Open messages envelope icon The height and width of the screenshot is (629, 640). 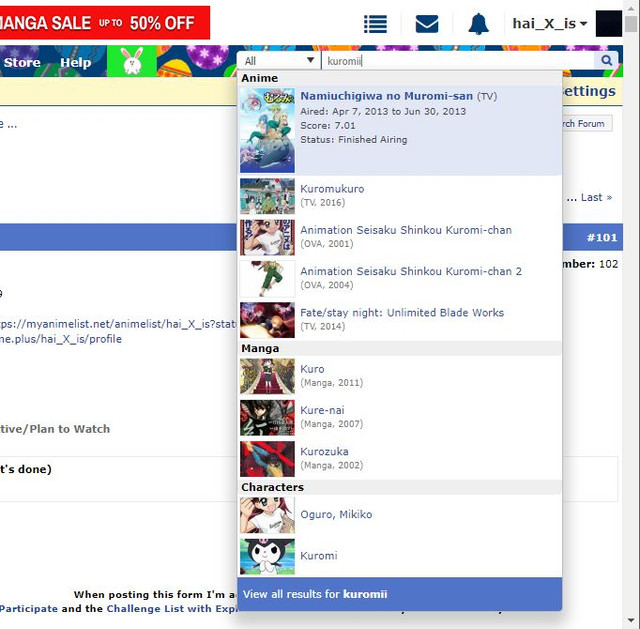427,24
